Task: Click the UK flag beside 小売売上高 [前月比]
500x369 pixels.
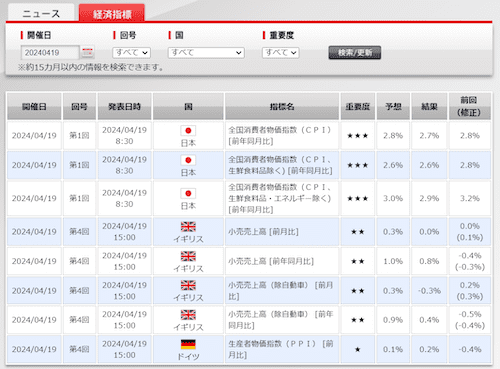Action: [188, 227]
